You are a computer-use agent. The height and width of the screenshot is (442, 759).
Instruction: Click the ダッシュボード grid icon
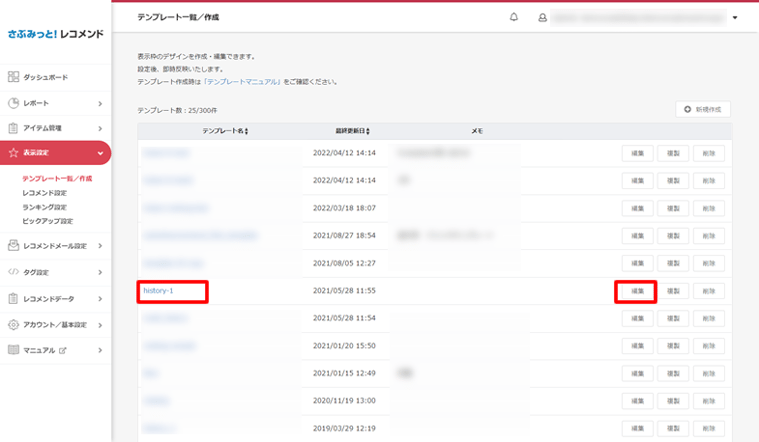point(13,77)
